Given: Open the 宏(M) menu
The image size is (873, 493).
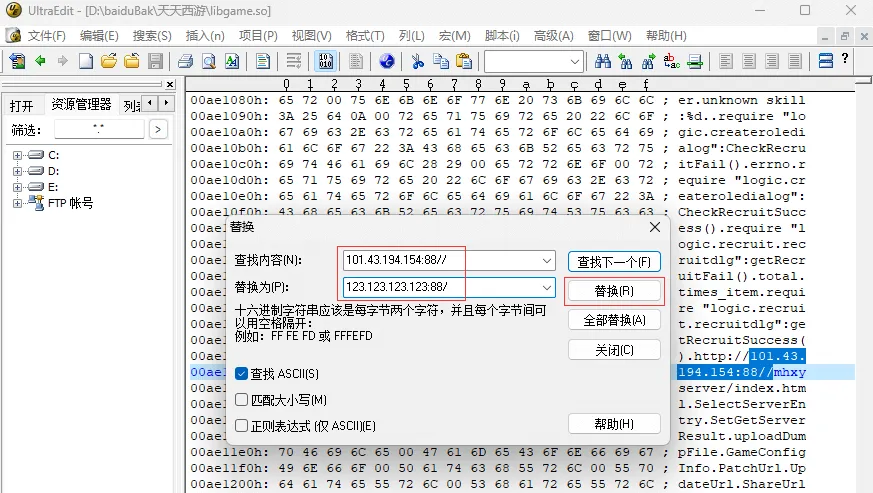Looking at the screenshot, I should (454, 36).
